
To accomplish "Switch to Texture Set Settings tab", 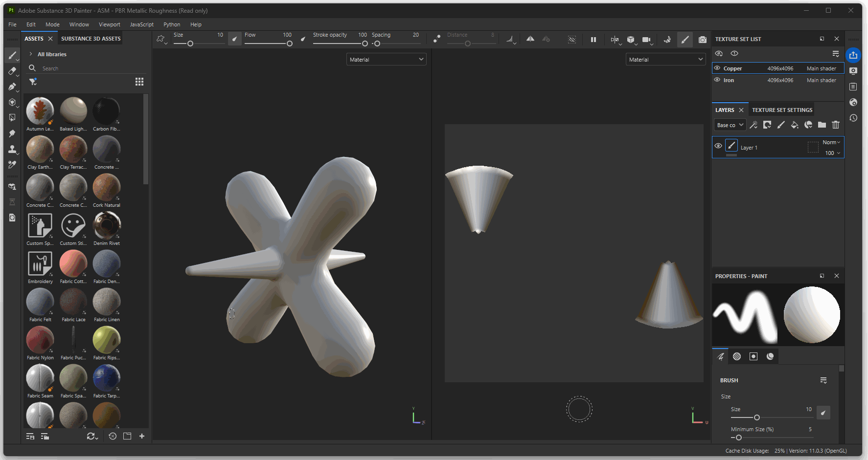I will point(782,110).
